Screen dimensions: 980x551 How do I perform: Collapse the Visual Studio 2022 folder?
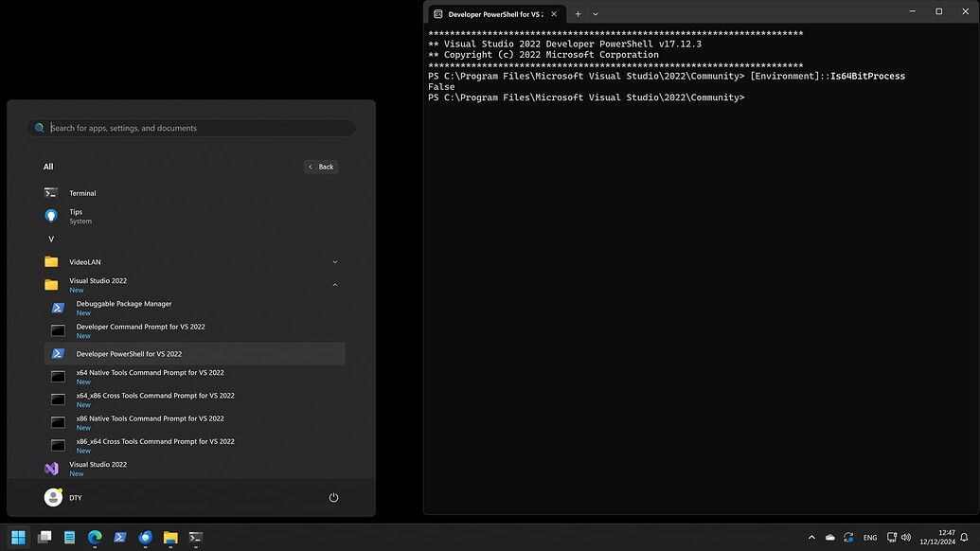click(194, 285)
